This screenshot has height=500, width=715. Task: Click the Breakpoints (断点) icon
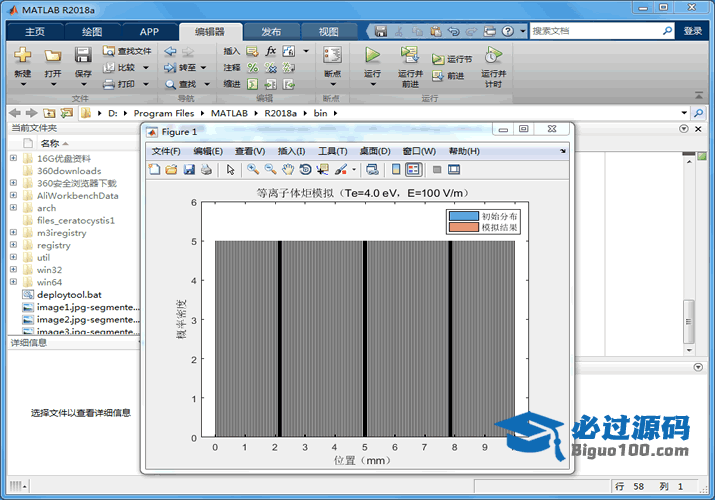point(332,55)
